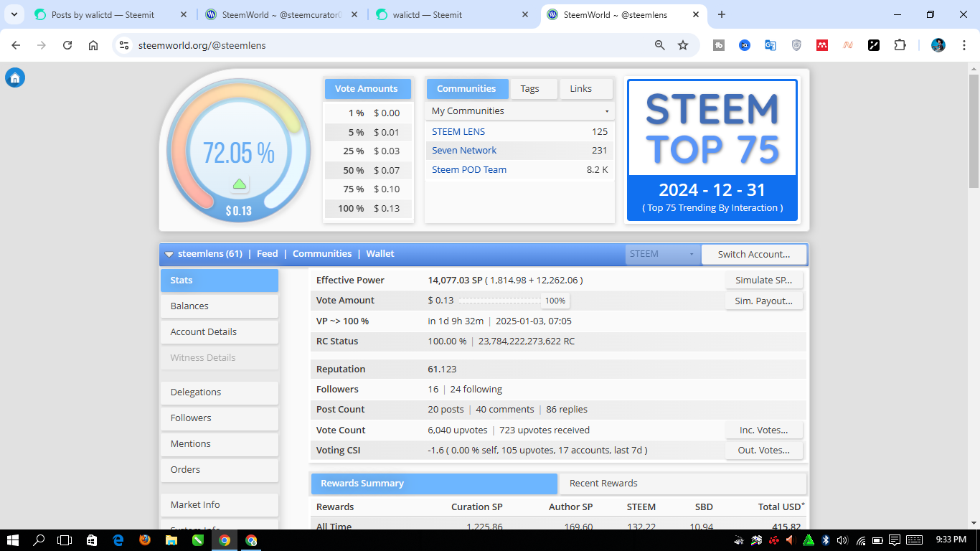Open the Feed link in account bar
Screen dimensions: 980x551
pos(267,254)
